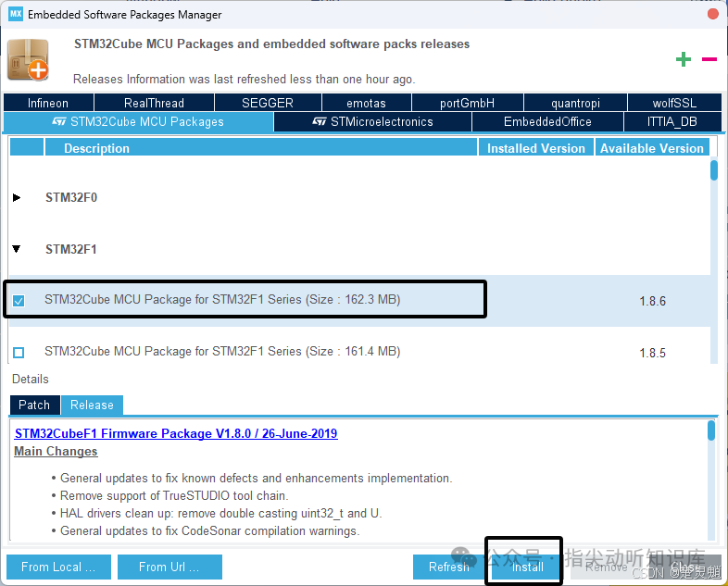The image size is (728, 586).
Task: Select the Patch details tab
Action: 34,405
